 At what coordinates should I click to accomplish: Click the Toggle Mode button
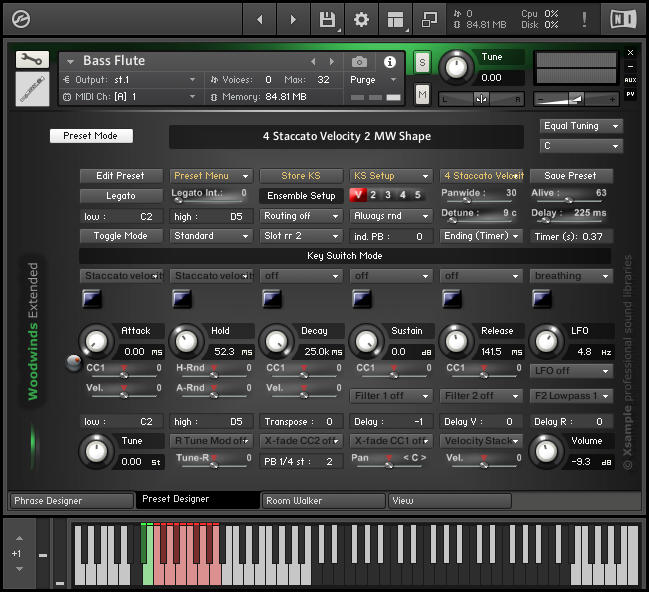click(121, 236)
